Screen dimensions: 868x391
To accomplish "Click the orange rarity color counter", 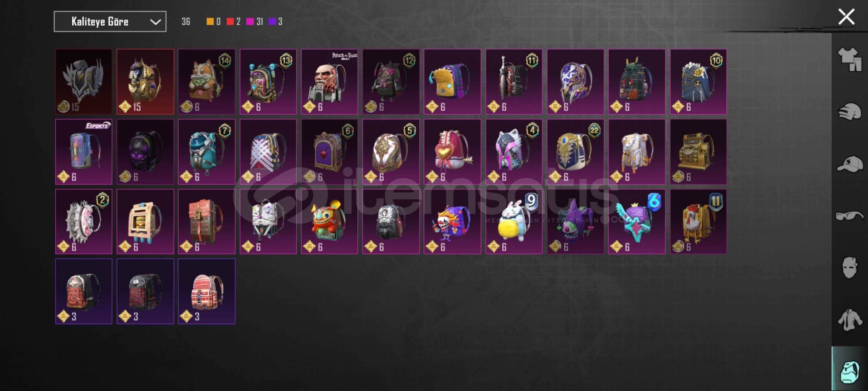I will [x=213, y=22].
